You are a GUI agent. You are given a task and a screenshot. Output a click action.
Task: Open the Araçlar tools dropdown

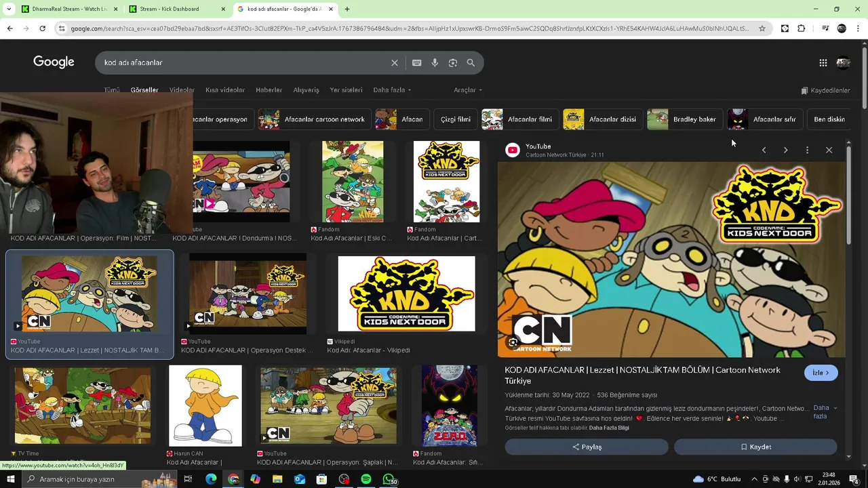[x=468, y=90]
